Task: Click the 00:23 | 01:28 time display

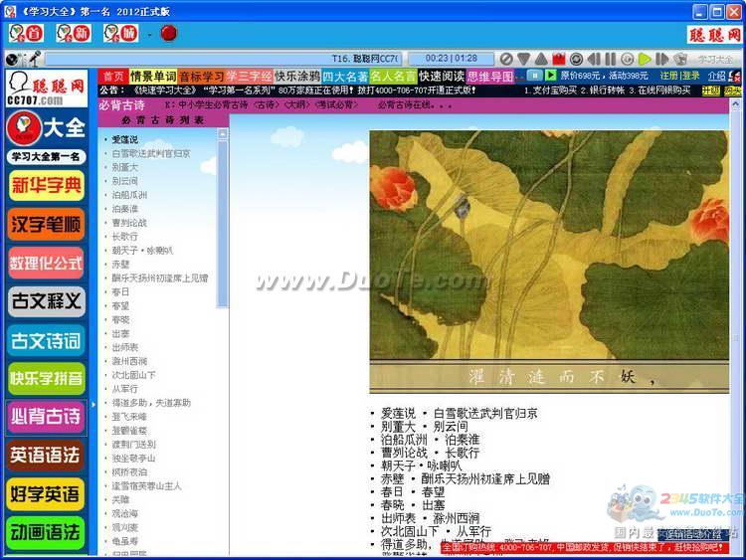Action: (x=451, y=59)
